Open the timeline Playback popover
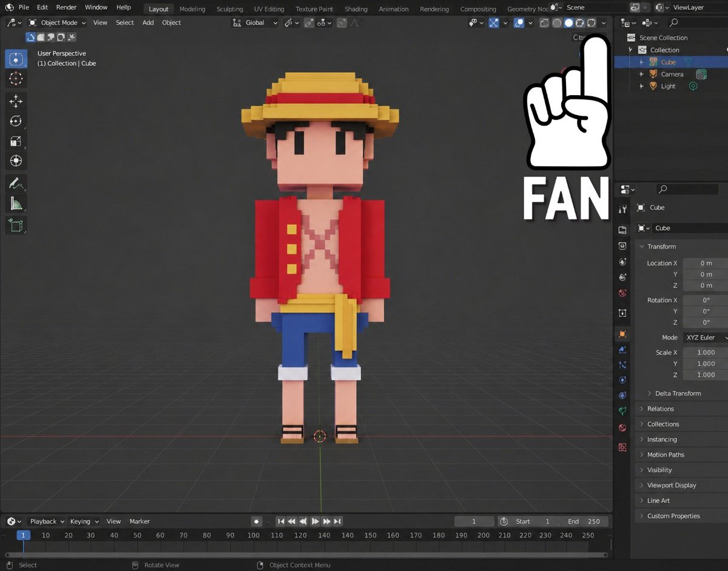728x571 pixels. pyautogui.click(x=47, y=522)
